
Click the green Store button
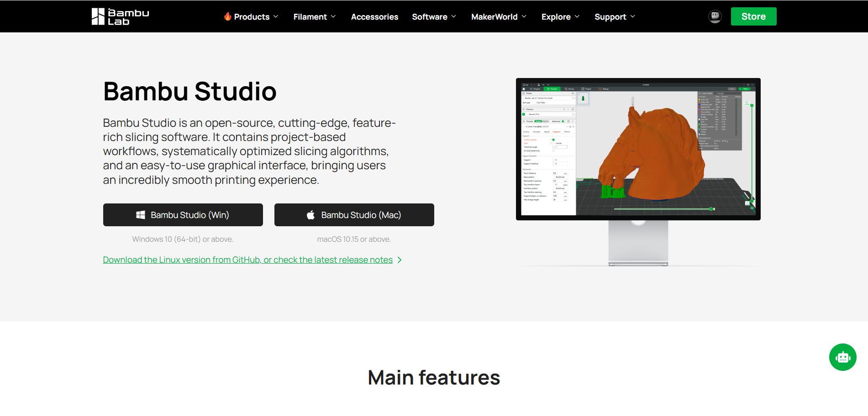point(753,16)
